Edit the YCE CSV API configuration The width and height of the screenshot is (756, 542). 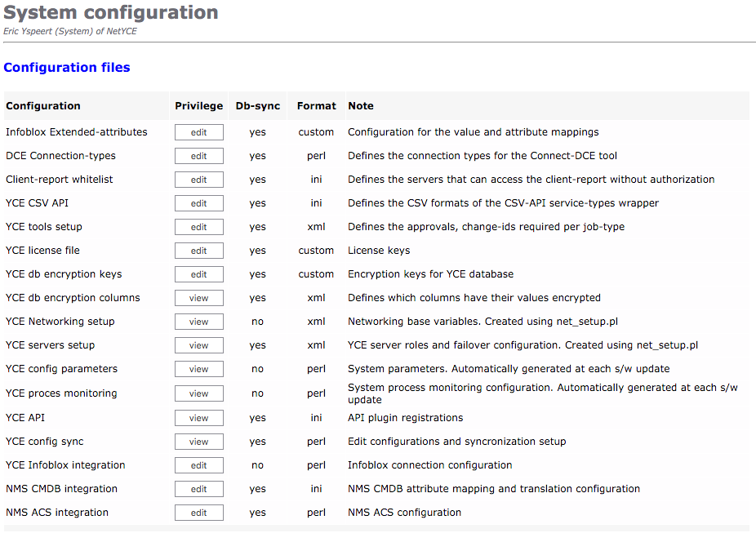pyautogui.click(x=198, y=202)
